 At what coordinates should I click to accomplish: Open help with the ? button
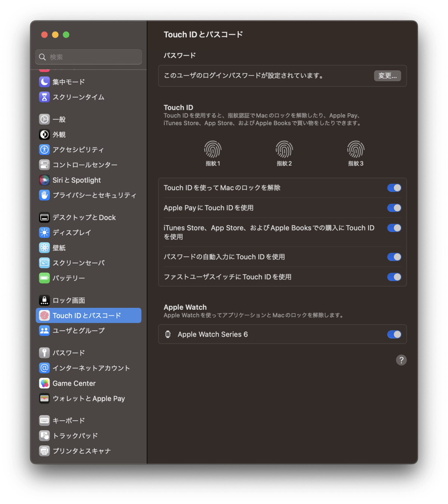[x=401, y=360]
